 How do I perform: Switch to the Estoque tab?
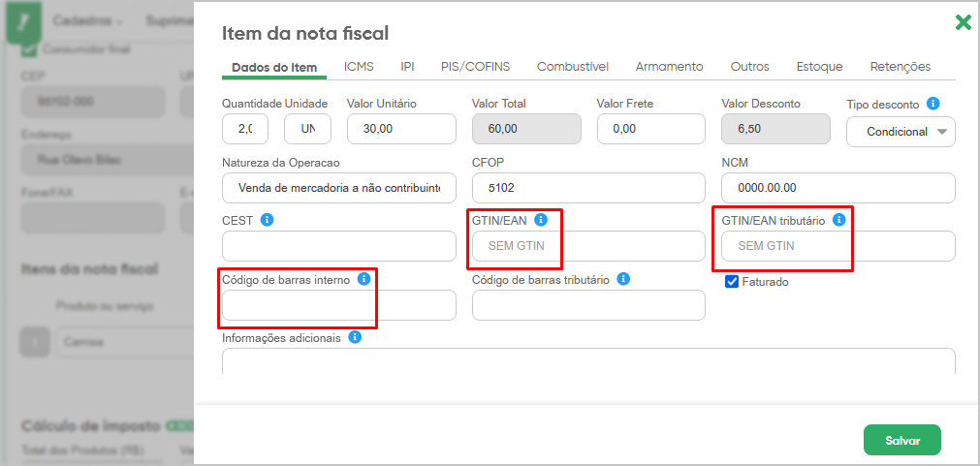[819, 67]
